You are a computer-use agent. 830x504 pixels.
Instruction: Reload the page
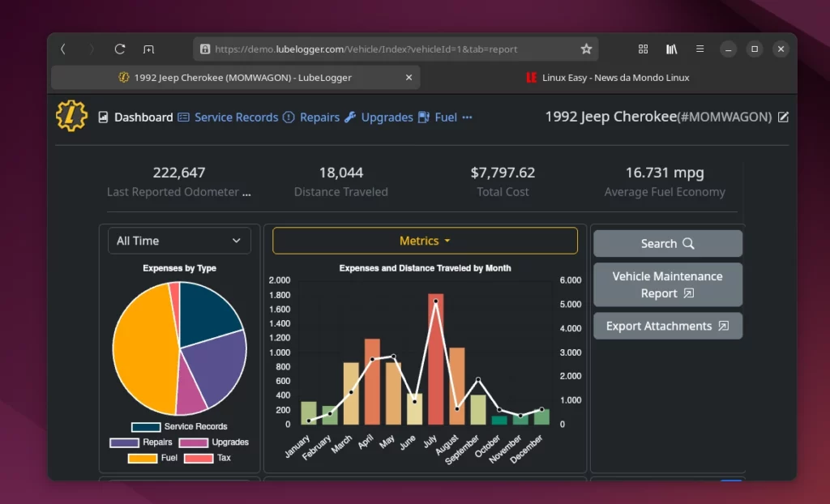click(x=120, y=49)
